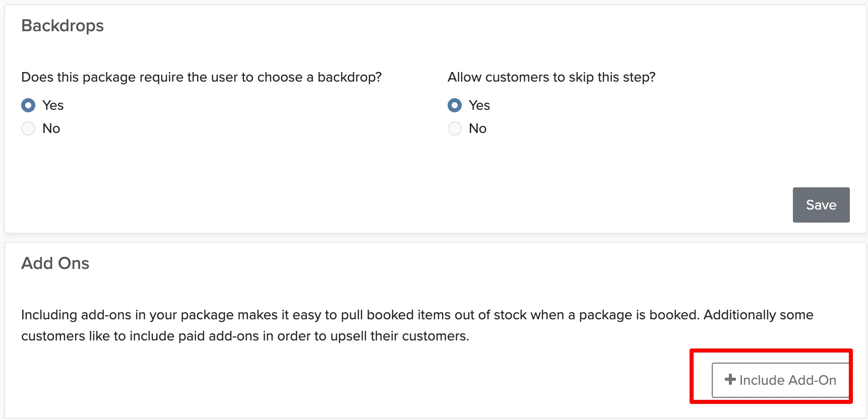The image size is (868, 419).
Task: Select Yes radio for requiring a backdrop
Action: point(28,105)
